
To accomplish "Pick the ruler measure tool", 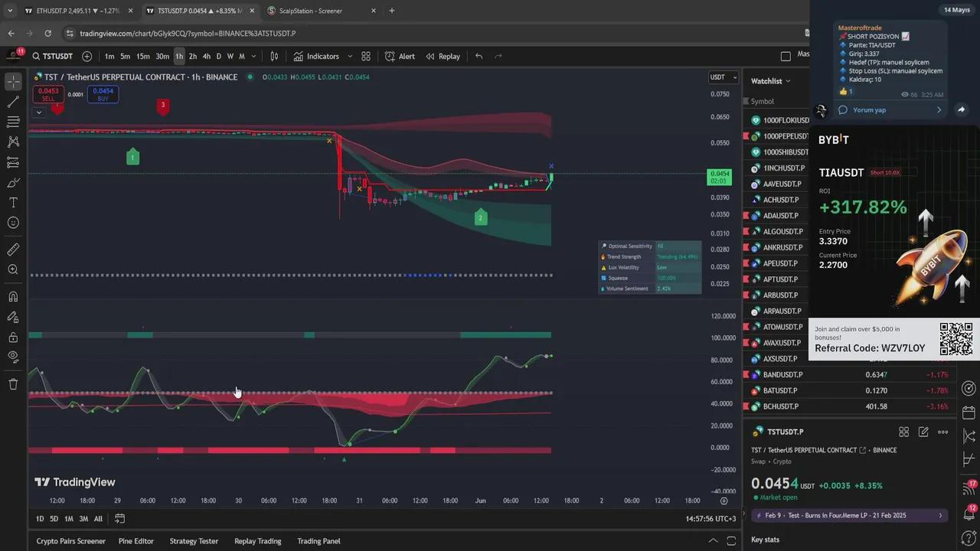I will point(13,249).
